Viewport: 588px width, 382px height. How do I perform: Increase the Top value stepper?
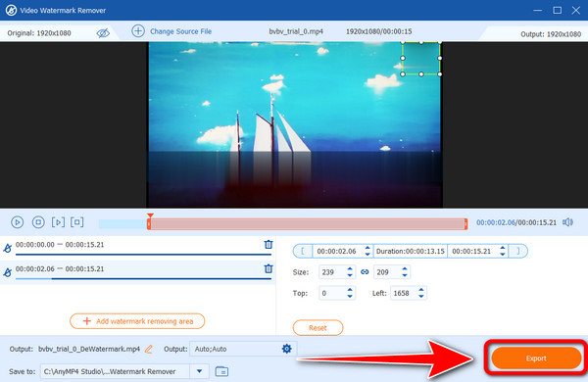click(350, 290)
